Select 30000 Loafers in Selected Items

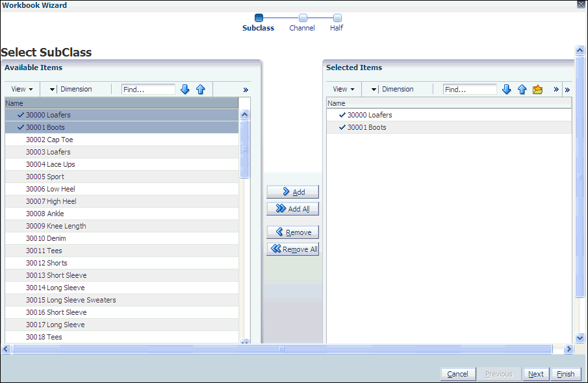tap(449, 115)
